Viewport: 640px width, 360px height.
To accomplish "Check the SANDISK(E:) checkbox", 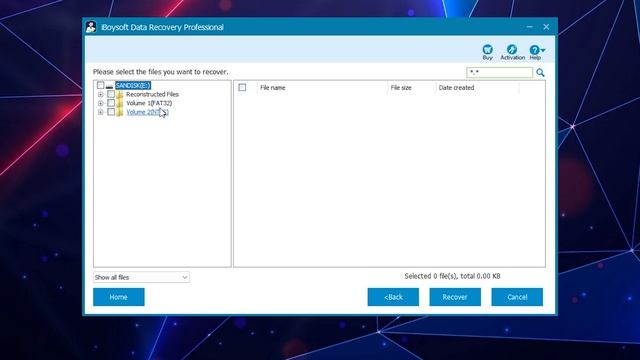I will 100,85.
